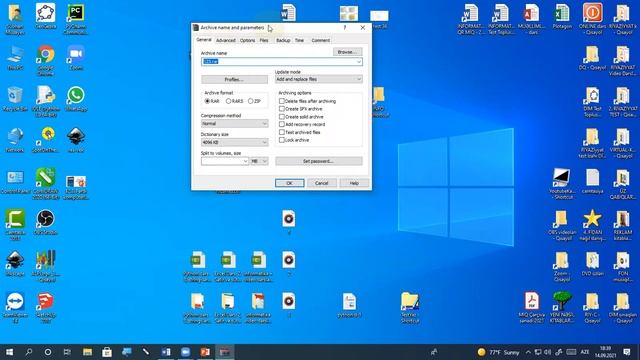Open the SketchUp desktop shortcut
Image resolution: width=640 pixels, height=360 pixels.
pyautogui.click(x=45, y=307)
